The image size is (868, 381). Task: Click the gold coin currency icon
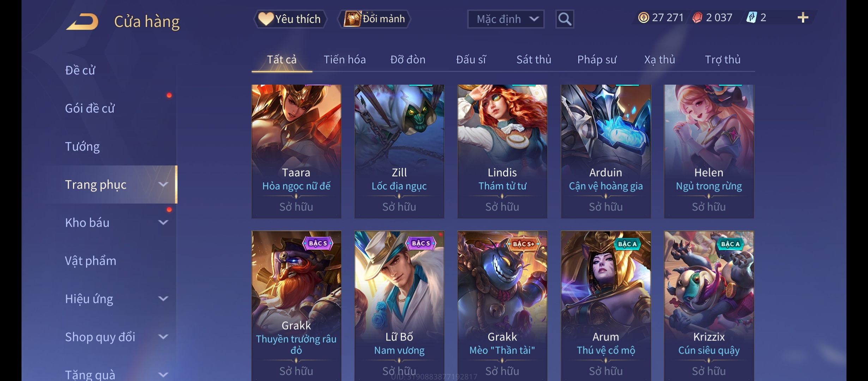644,18
